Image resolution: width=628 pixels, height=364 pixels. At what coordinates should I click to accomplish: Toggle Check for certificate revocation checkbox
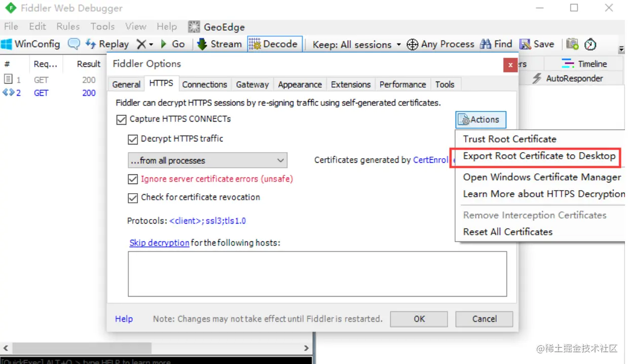[x=133, y=198]
